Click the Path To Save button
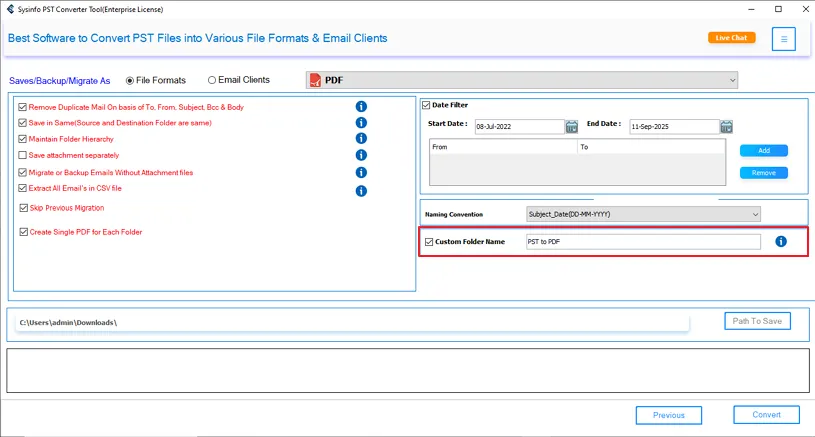815x437 pixels. [x=757, y=321]
